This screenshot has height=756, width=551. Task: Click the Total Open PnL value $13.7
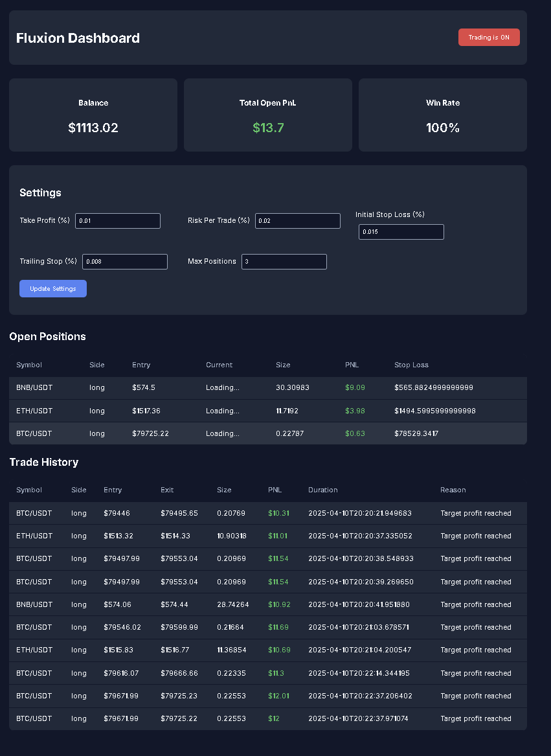point(268,127)
